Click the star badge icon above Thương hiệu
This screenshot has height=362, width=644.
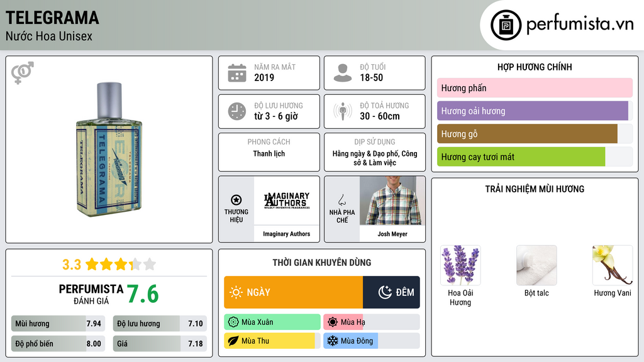[x=236, y=200]
